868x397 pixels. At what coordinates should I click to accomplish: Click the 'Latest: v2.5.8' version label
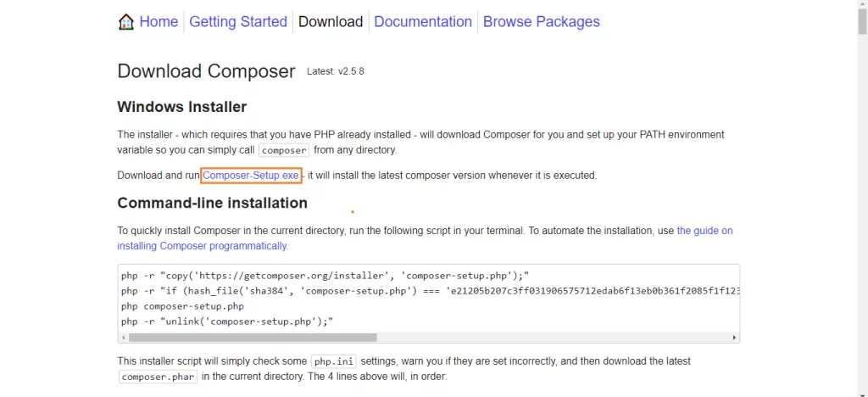coord(336,71)
